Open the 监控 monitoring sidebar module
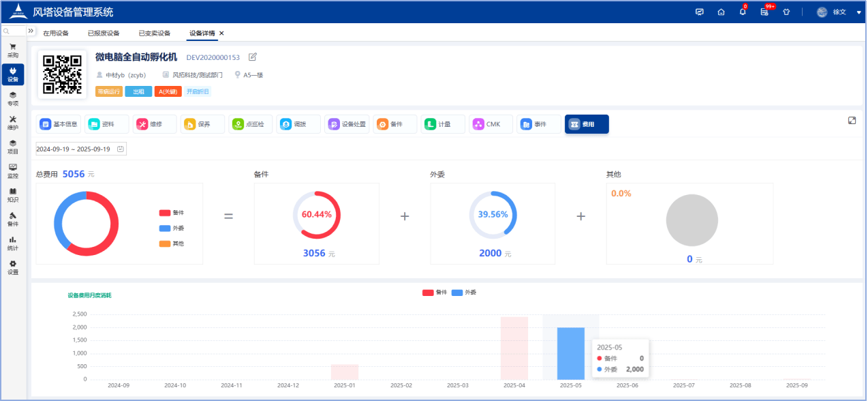 (x=13, y=170)
